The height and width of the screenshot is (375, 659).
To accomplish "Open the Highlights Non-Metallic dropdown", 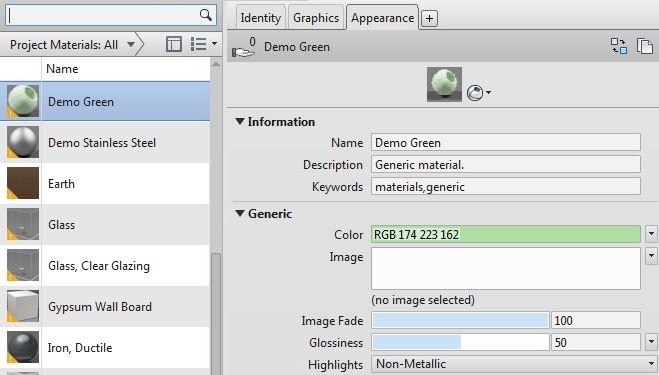I will click(x=514, y=364).
